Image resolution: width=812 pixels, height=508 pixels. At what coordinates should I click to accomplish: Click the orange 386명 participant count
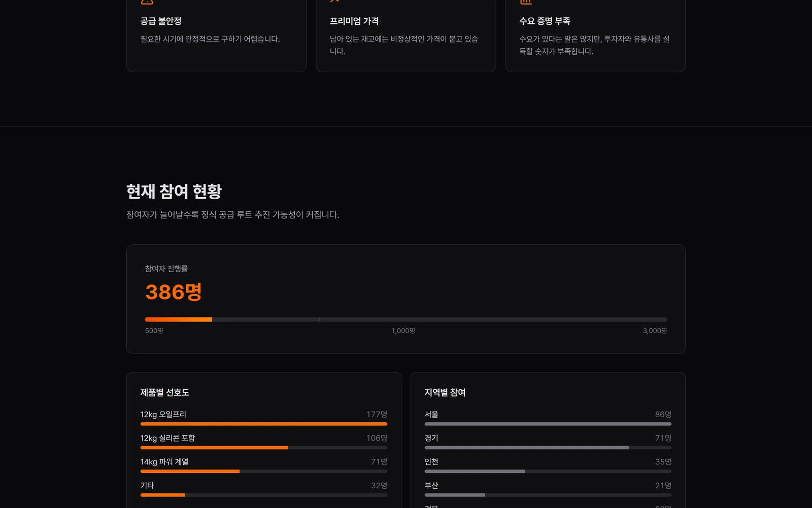[174, 292]
